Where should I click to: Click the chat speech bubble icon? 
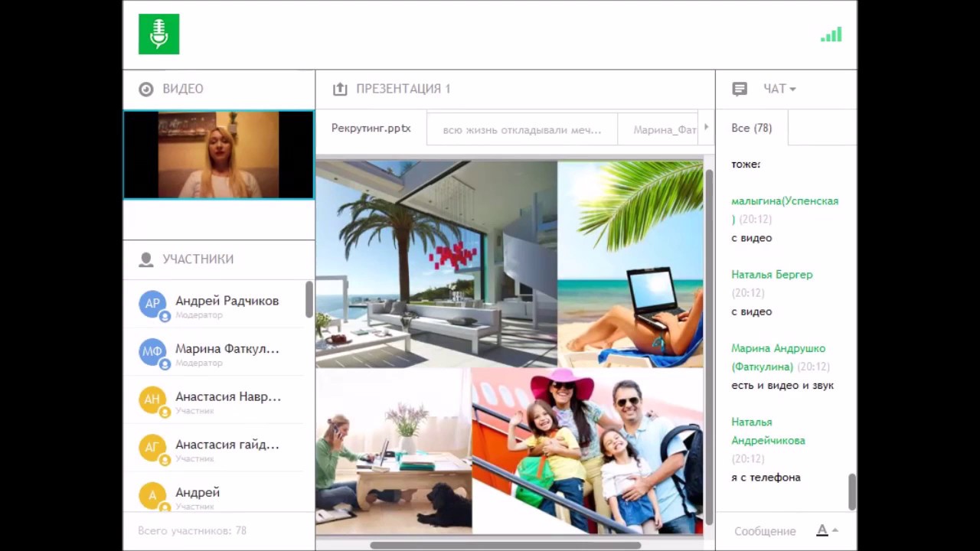pos(740,89)
